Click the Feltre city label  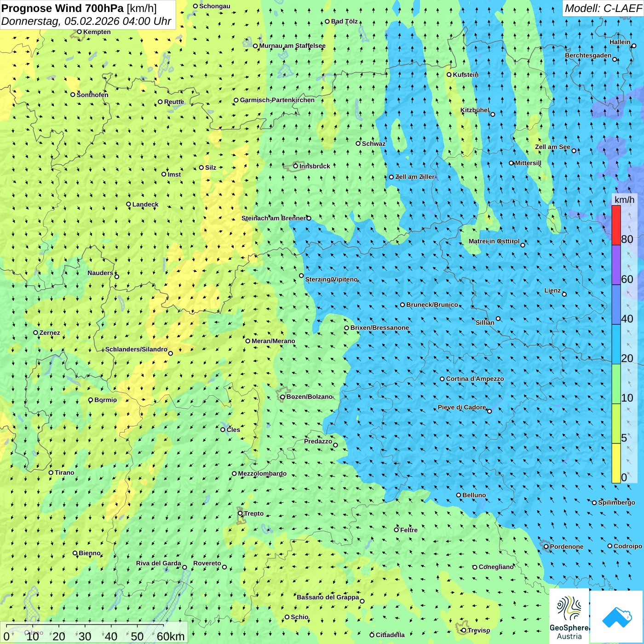tap(408, 530)
